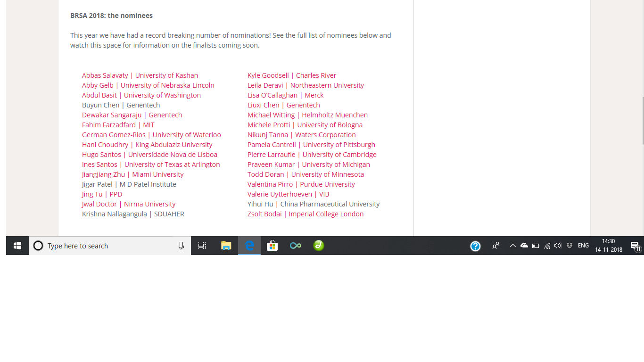Open File Explorer from the taskbar
This screenshot has width=644, height=362.
[226, 246]
